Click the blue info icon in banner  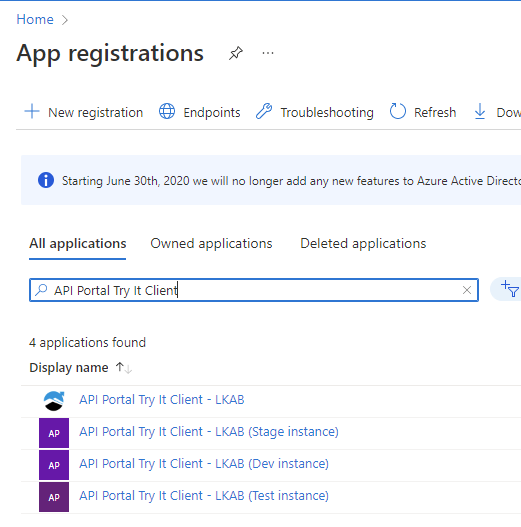coord(46,180)
